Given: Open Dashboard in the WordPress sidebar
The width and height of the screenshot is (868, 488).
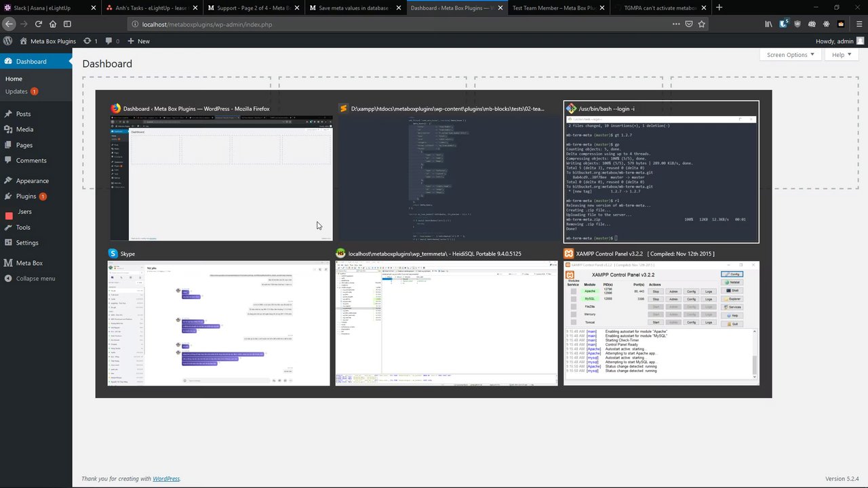Looking at the screenshot, I should coord(36,61).
